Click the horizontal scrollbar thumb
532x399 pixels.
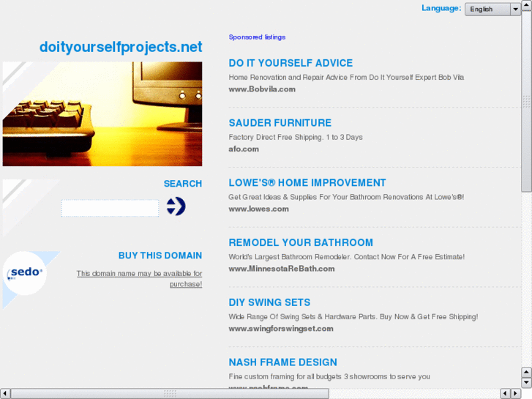point(170,394)
